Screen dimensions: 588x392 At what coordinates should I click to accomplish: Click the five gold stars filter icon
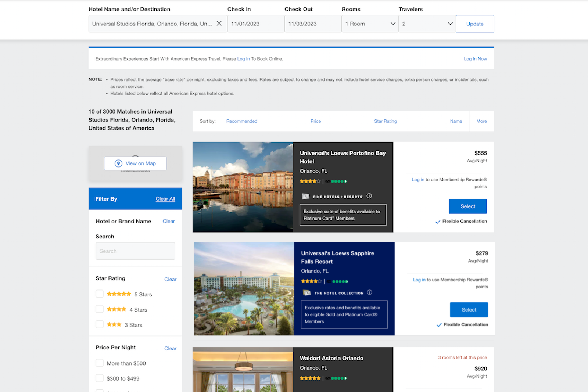click(119, 294)
